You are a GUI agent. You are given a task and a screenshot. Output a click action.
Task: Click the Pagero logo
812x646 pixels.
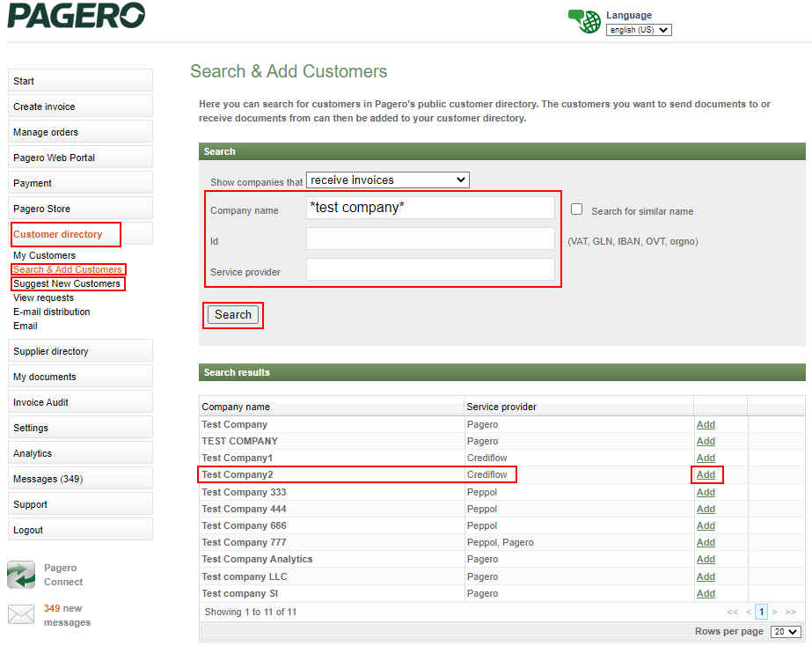point(77,15)
